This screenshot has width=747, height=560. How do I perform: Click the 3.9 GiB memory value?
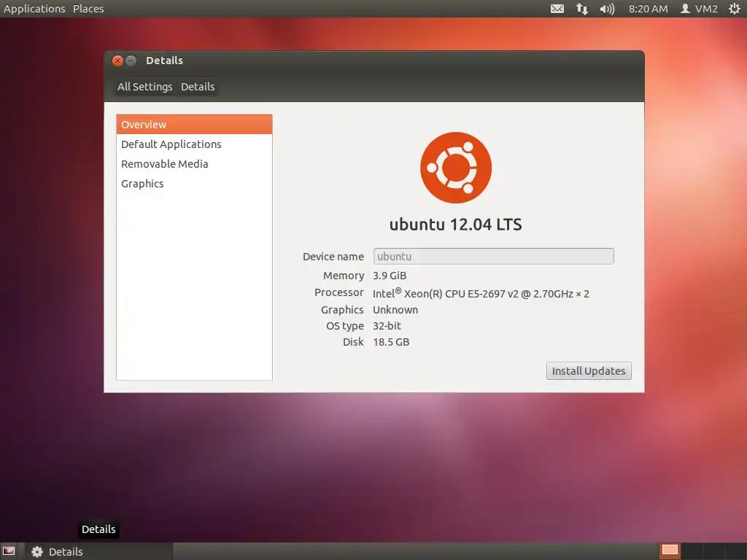click(x=390, y=276)
